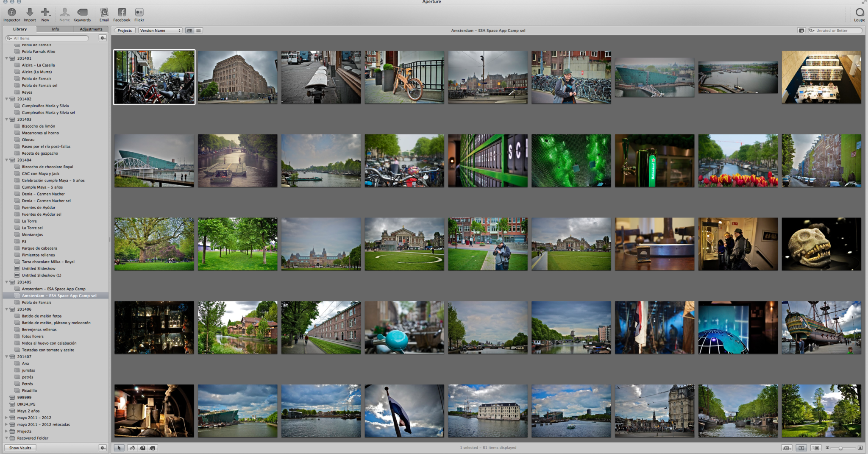
Task: Click the Import arrow icon
Action: [x=30, y=13]
